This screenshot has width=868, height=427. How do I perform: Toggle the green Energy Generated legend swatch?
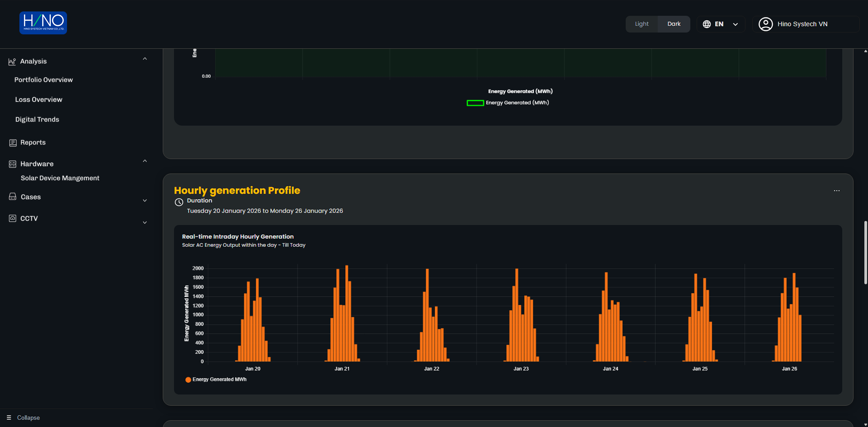click(475, 103)
